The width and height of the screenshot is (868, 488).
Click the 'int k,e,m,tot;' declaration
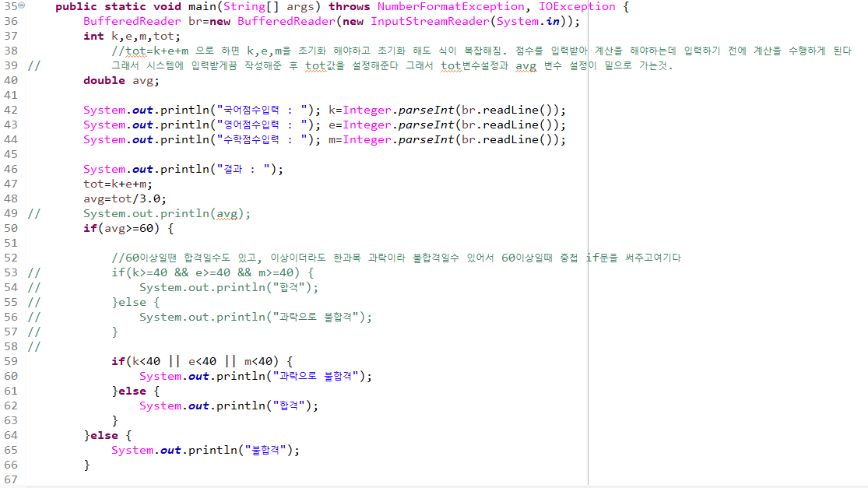click(x=132, y=37)
